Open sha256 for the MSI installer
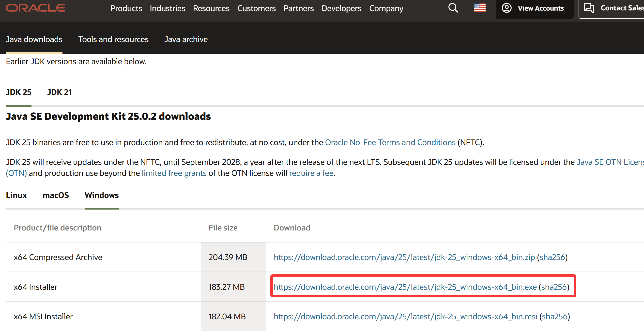 pyautogui.click(x=554, y=317)
